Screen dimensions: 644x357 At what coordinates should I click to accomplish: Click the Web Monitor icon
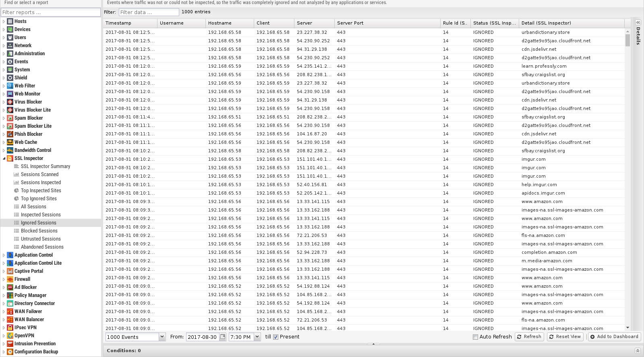10,94
